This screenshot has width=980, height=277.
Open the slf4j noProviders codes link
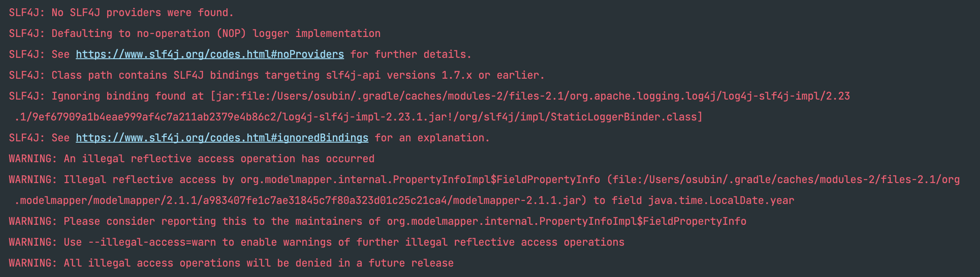210,54
